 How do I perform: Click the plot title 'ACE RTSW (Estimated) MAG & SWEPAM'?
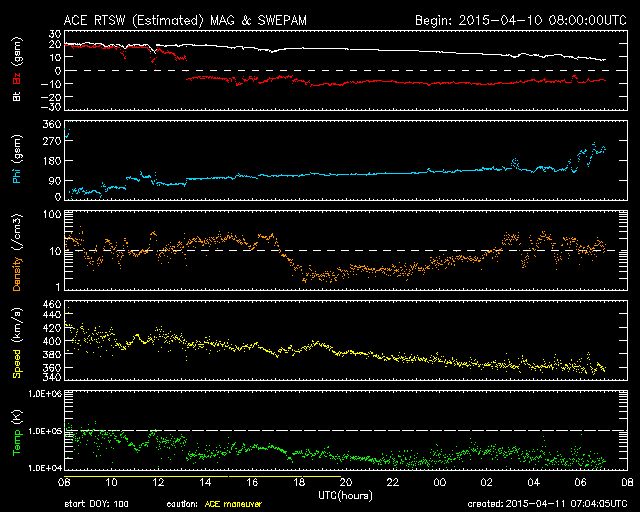(x=185, y=20)
